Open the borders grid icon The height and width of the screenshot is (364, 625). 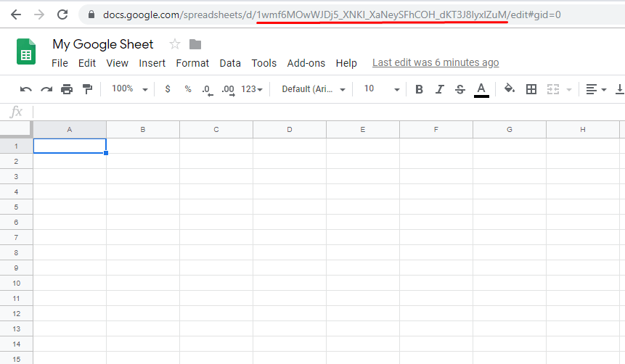click(531, 89)
